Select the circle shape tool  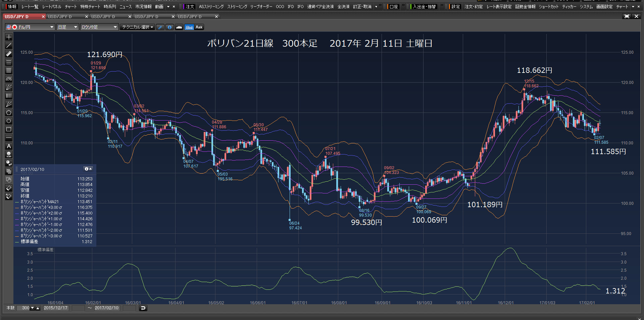coord(9,121)
